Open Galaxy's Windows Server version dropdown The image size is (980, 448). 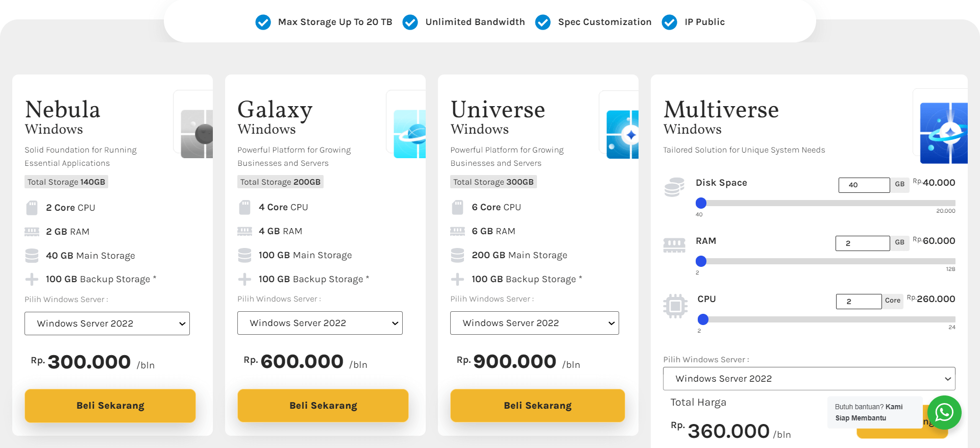pos(320,322)
